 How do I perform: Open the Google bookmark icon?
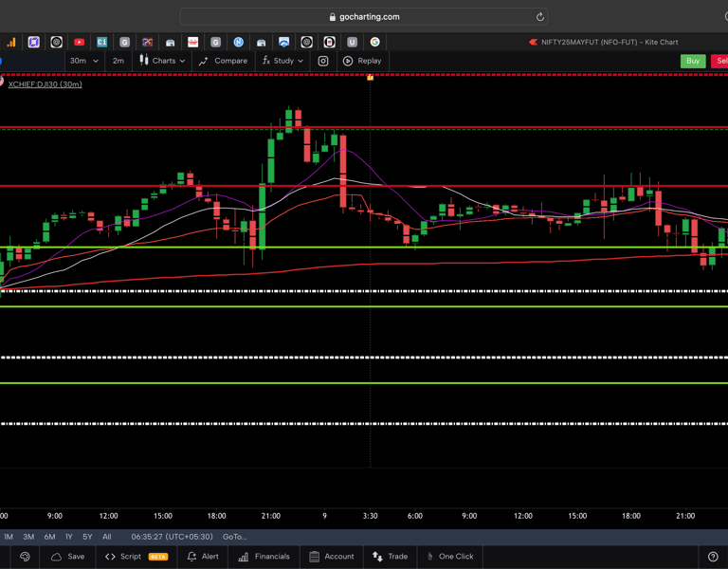374,43
